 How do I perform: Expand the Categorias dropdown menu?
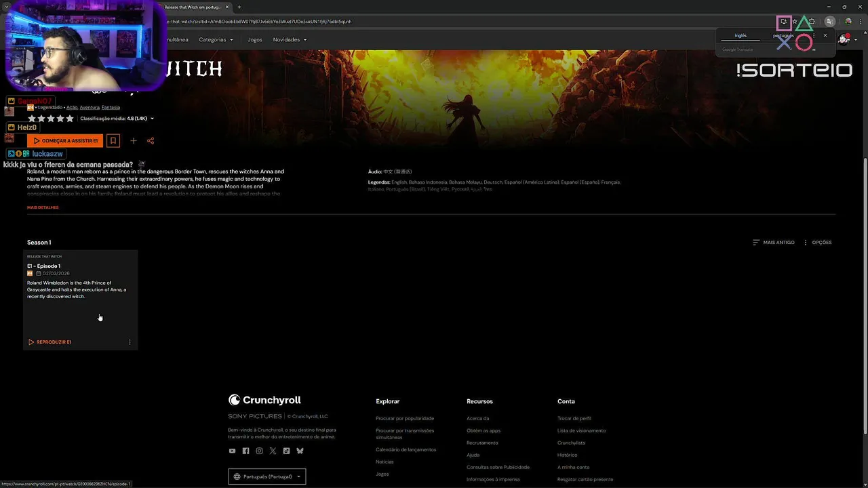[x=216, y=40]
